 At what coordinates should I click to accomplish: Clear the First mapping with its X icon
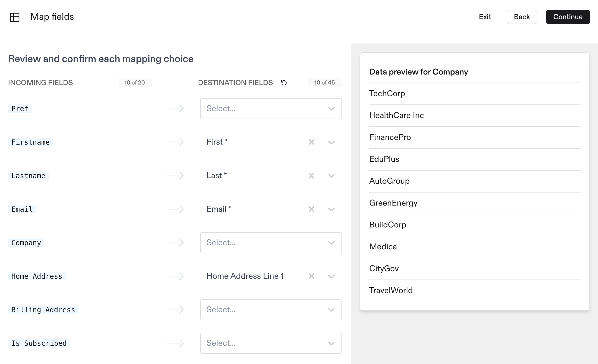(311, 142)
